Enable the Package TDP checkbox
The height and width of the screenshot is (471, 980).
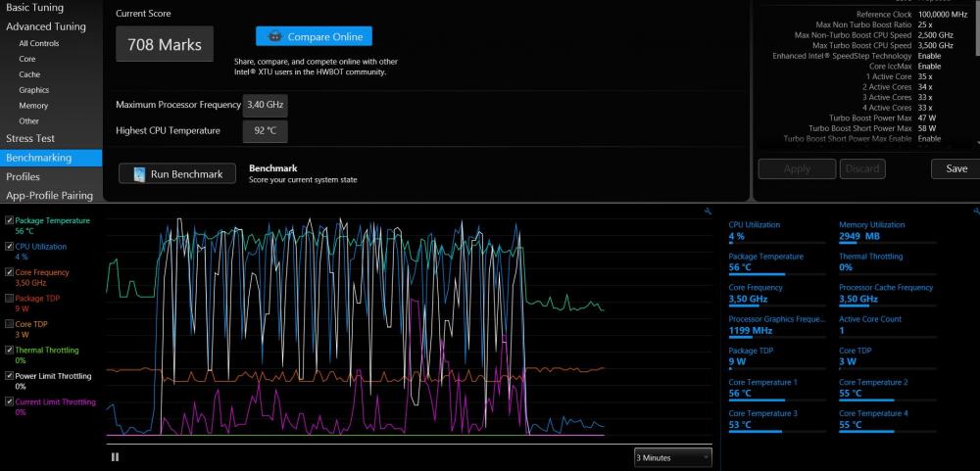click(x=10, y=298)
